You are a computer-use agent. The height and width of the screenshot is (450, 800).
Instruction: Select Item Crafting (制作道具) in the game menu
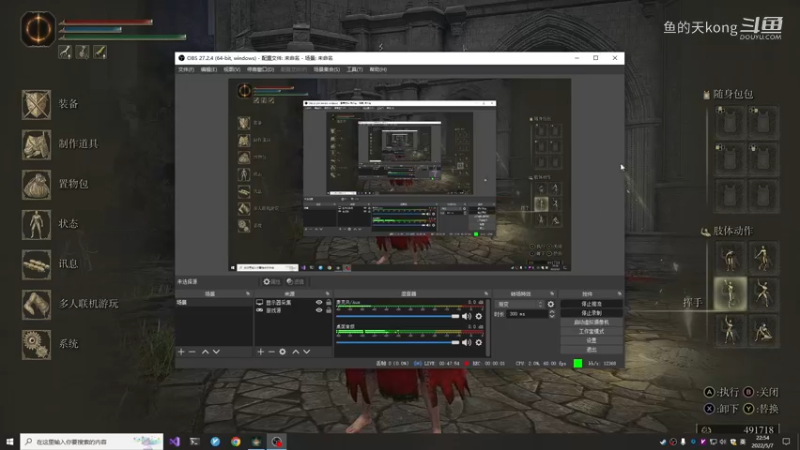60,144
